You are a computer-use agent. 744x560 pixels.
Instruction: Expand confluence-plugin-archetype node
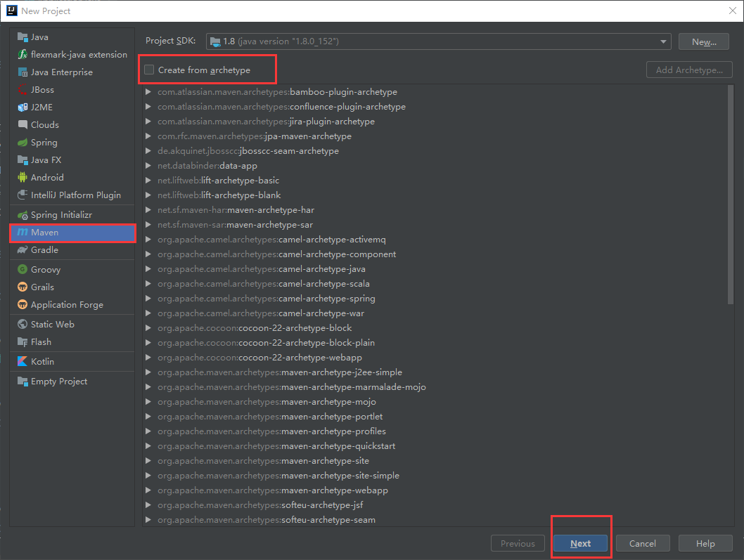click(x=148, y=107)
